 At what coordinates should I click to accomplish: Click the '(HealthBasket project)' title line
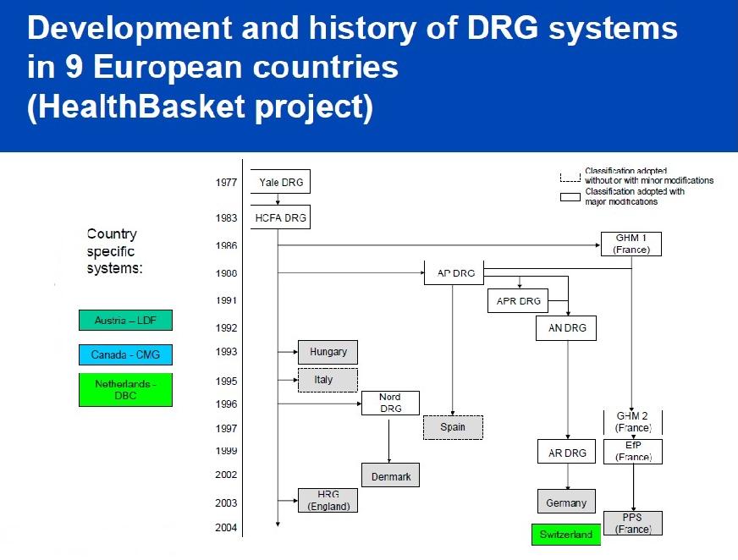click(x=200, y=107)
